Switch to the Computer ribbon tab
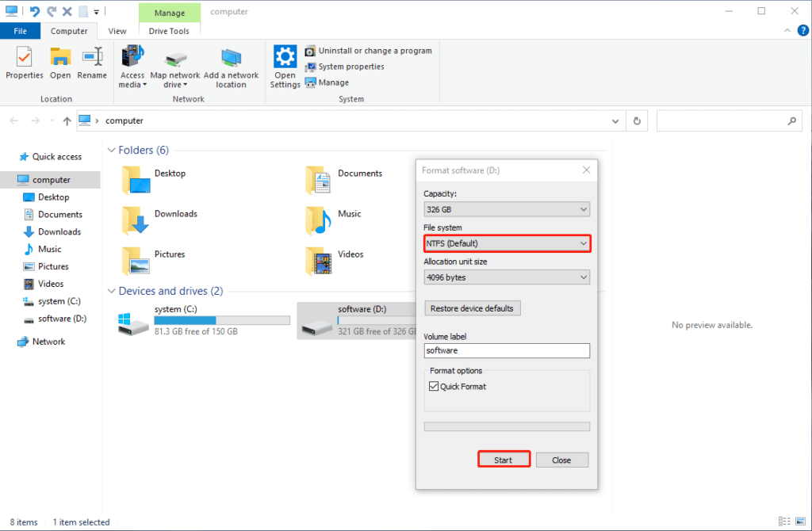 (69, 31)
